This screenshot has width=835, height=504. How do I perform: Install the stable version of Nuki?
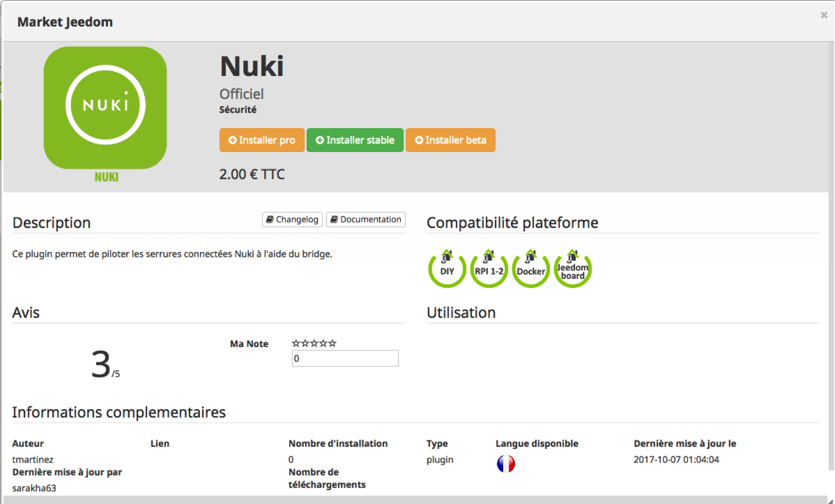click(x=355, y=140)
